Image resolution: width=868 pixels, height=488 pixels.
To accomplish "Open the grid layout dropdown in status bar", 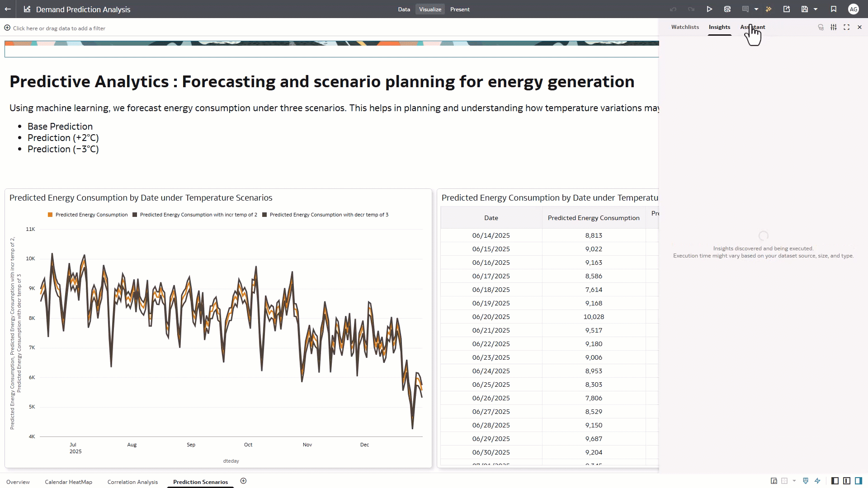I will tap(794, 481).
